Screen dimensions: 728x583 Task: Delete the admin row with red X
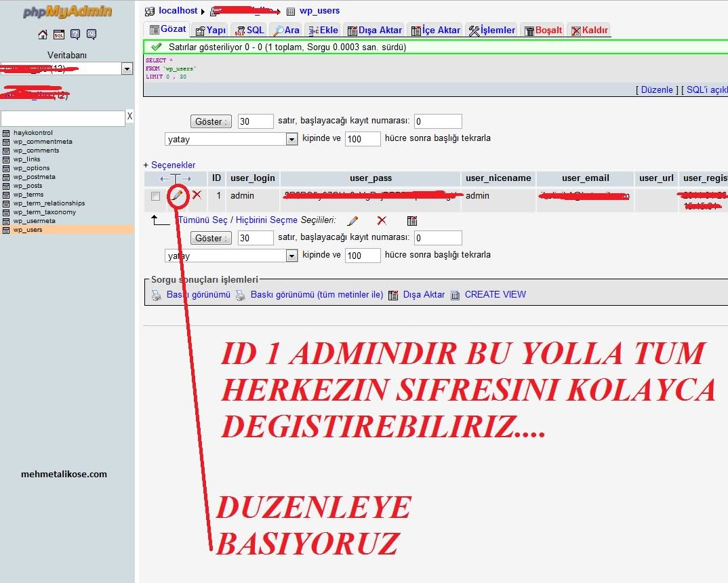pyautogui.click(x=197, y=195)
